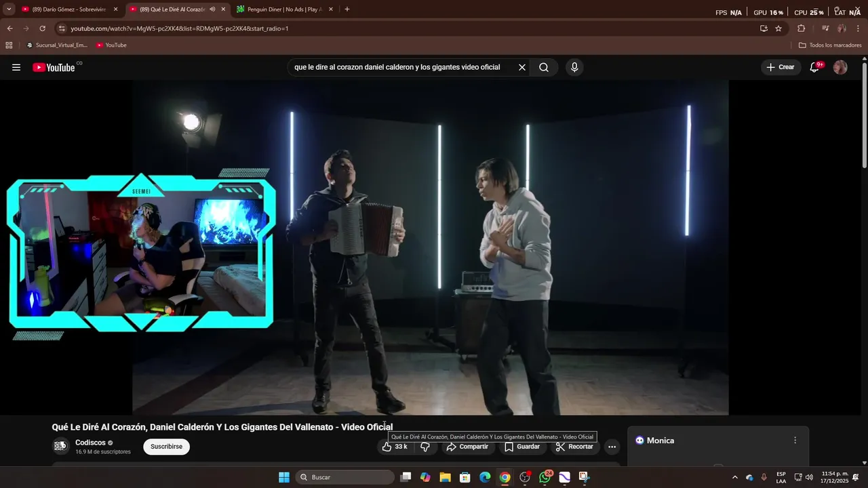Click Compartir share button

[467, 447]
